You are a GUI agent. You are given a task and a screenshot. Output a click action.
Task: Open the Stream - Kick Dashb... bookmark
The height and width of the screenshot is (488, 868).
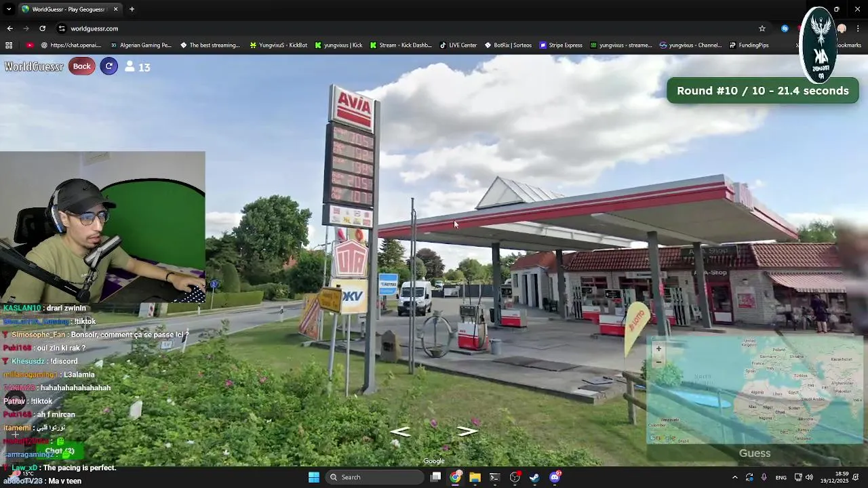pyautogui.click(x=401, y=45)
